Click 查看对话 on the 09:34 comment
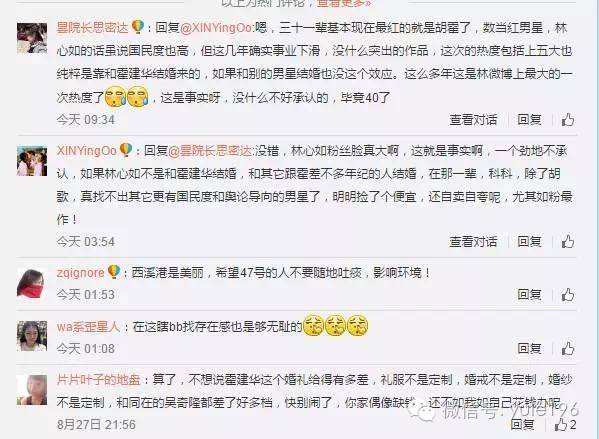This screenshot has width=599, height=439. tap(473, 120)
